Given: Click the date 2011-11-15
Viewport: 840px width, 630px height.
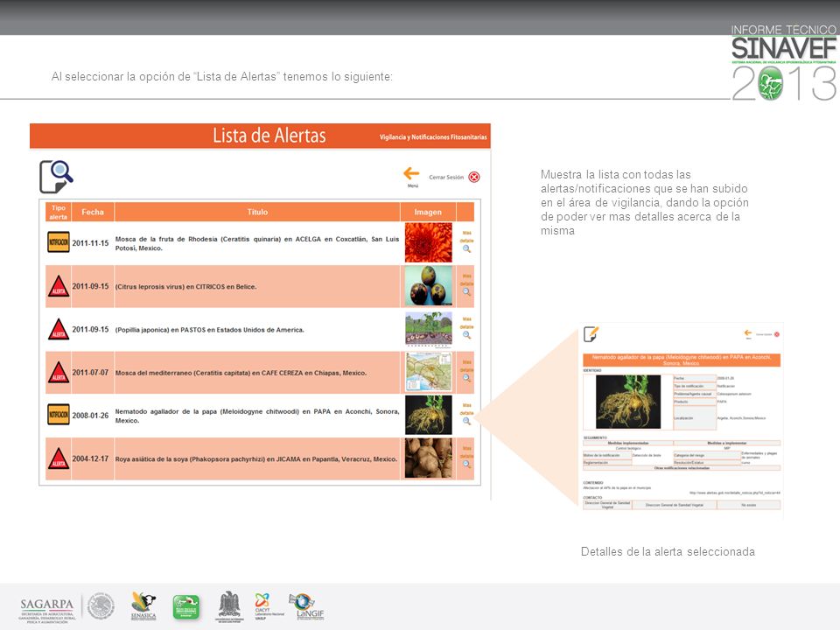Looking at the screenshot, I should [x=90, y=243].
